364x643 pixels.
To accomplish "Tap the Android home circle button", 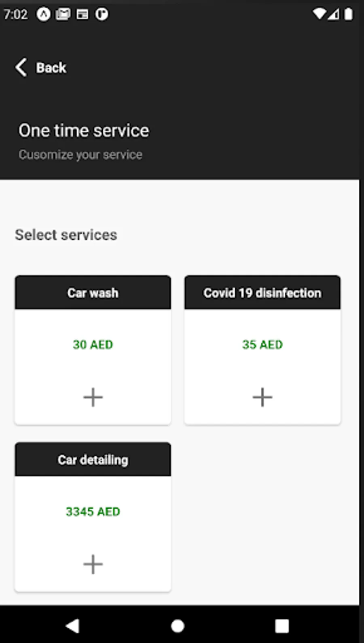I will coord(178,626).
